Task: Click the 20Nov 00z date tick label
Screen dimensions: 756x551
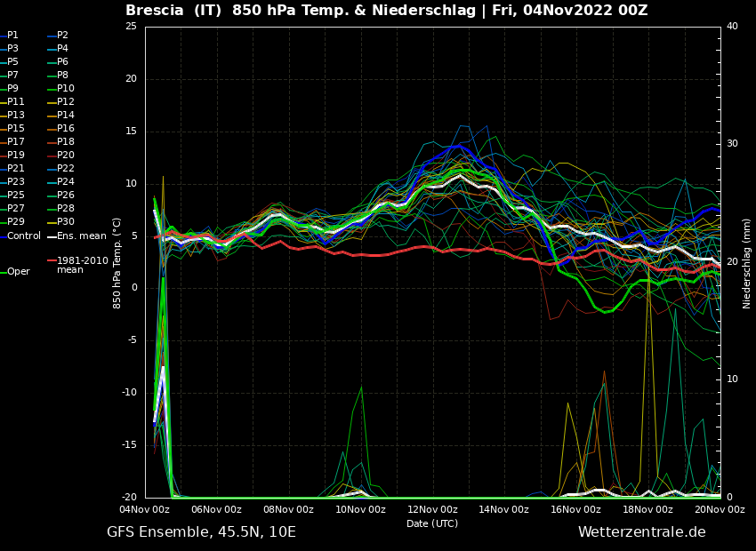Action: (720, 509)
